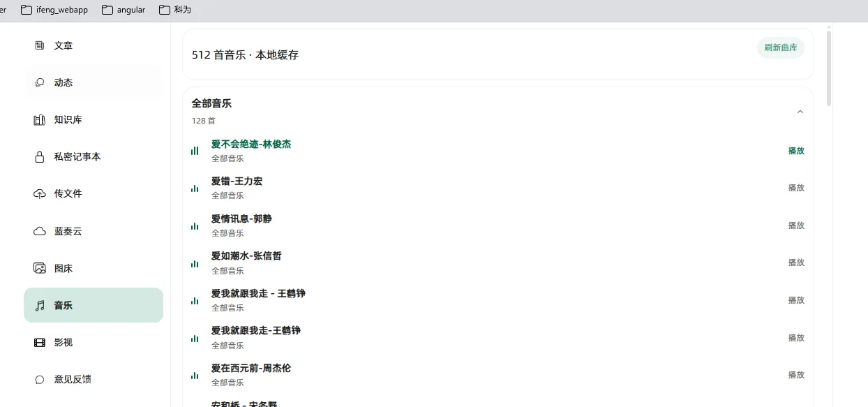The image size is (868, 407).
Task: Open the 文章 menu item
Action: point(93,45)
